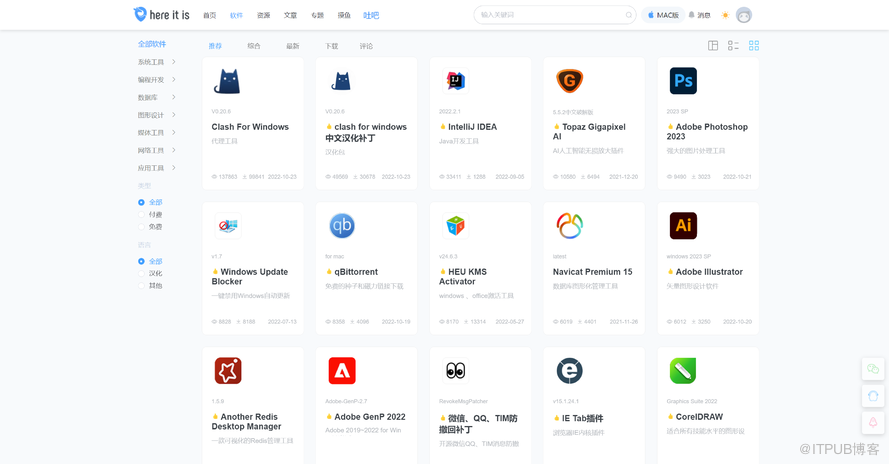Open the CorelDRAW app icon
Viewport: 889px width, 464px height.
pyautogui.click(x=683, y=371)
